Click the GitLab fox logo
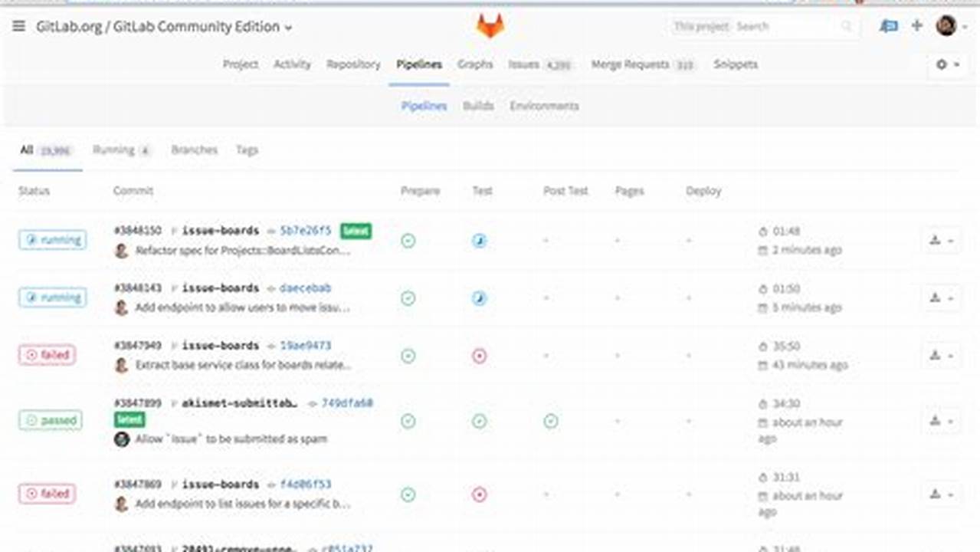The height and width of the screenshot is (552, 980). click(x=490, y=25)
